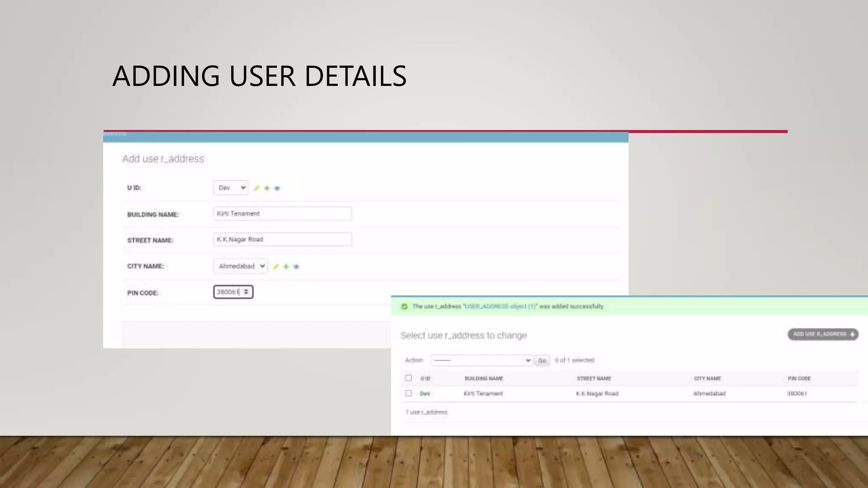This screenshot has height=488, width=868.
Task: Click the pencil edit icon beside U ID
Action: click(x=256, y=188)
